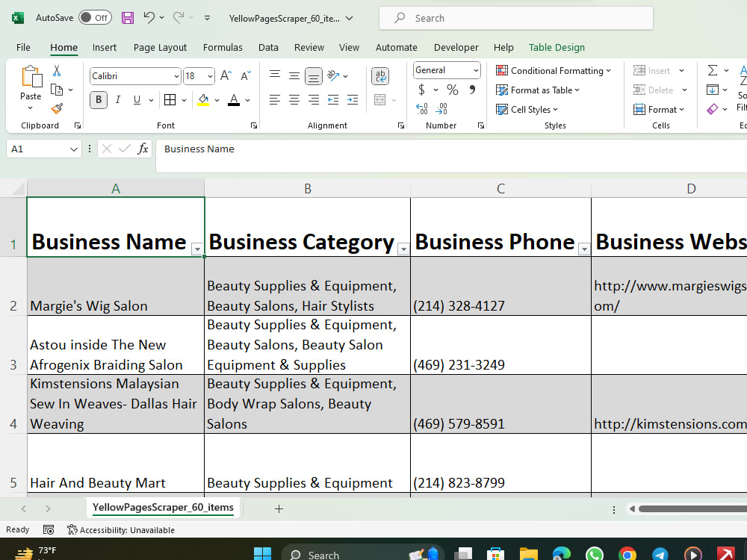Click the horizontal scrollbar
This screenshot has height=560, width=747.
point(692,509)
